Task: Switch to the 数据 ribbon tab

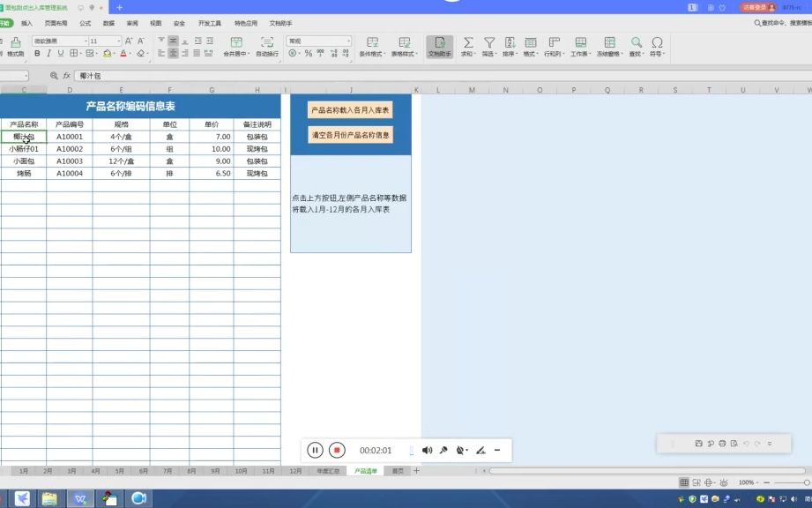Action: pyautogui.click(x=109, y=24)
